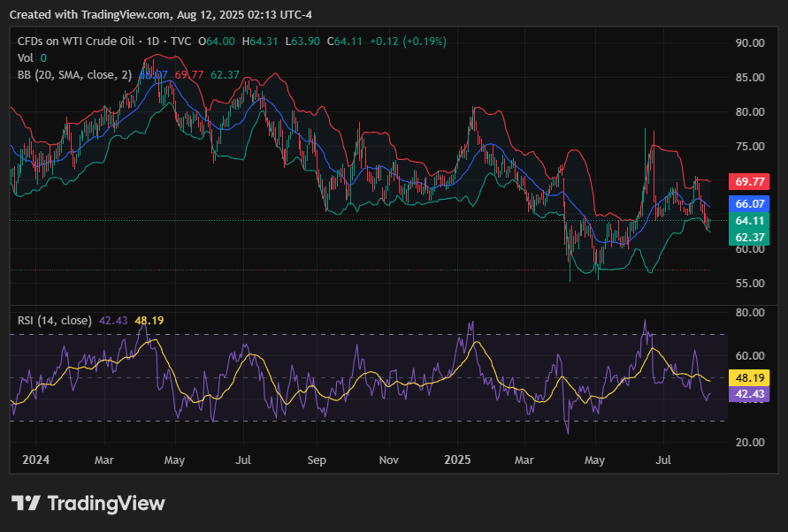Click the change value "+0.12 (+0.19%)"
Image resolution: width=788 pixels, height=532 pixels.
[x=408, y=42]
